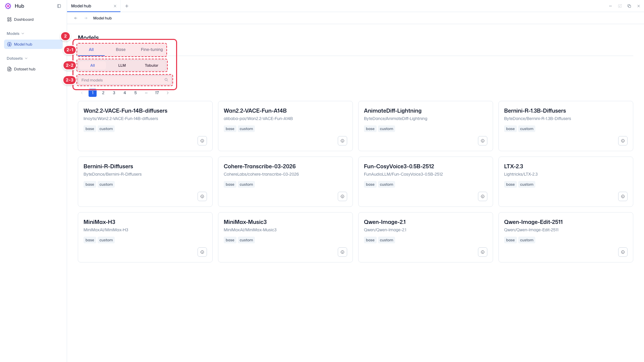Screen dimensions: 644x362
Task: Select the LLM filter option
Action: [122, 65]
